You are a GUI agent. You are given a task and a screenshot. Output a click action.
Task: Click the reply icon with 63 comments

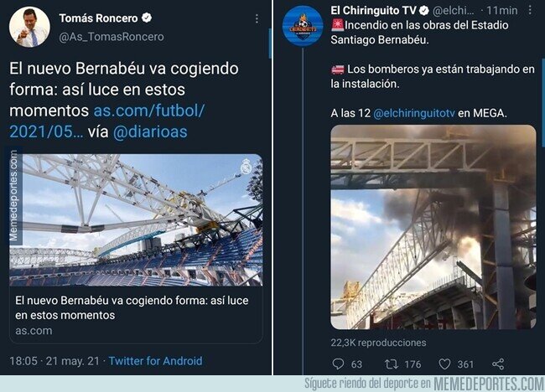pyautogui.click(x=338, y=364)
